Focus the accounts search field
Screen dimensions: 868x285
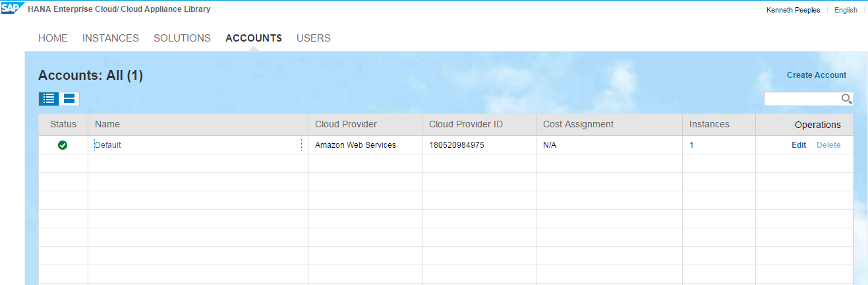pos(802,99)
